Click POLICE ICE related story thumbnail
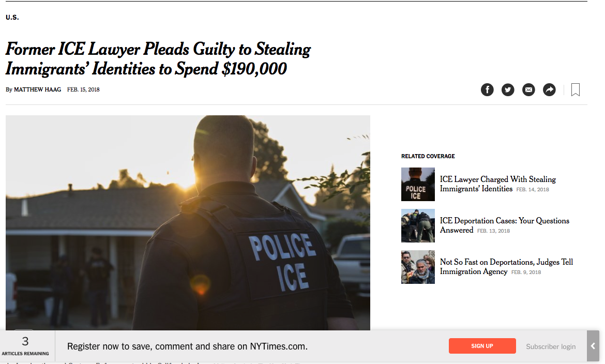The height and width of the screenshot is (364, 605). [418, 184]
